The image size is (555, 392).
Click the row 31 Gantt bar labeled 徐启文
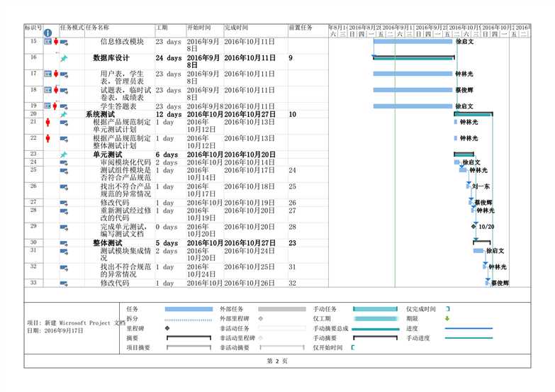[x=478, y=251]
